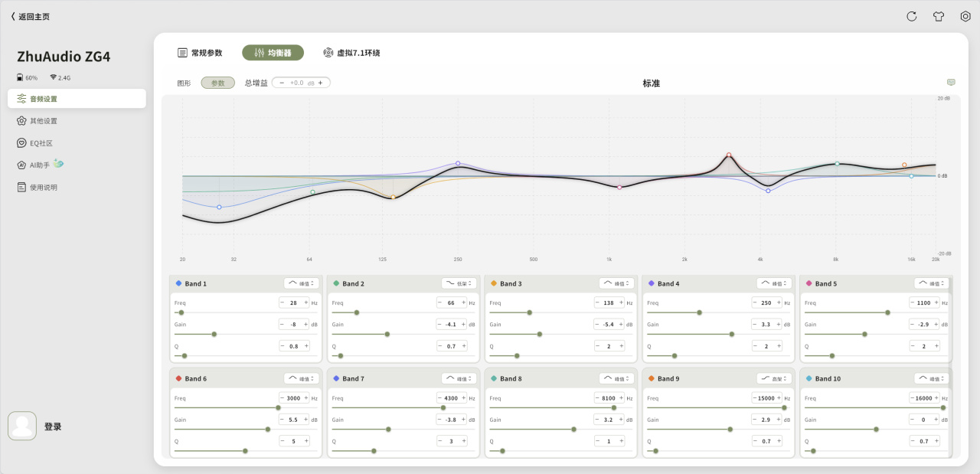Open Band 2 低架 filter type dropdown
Screen dimensions: 980x474
459,283
